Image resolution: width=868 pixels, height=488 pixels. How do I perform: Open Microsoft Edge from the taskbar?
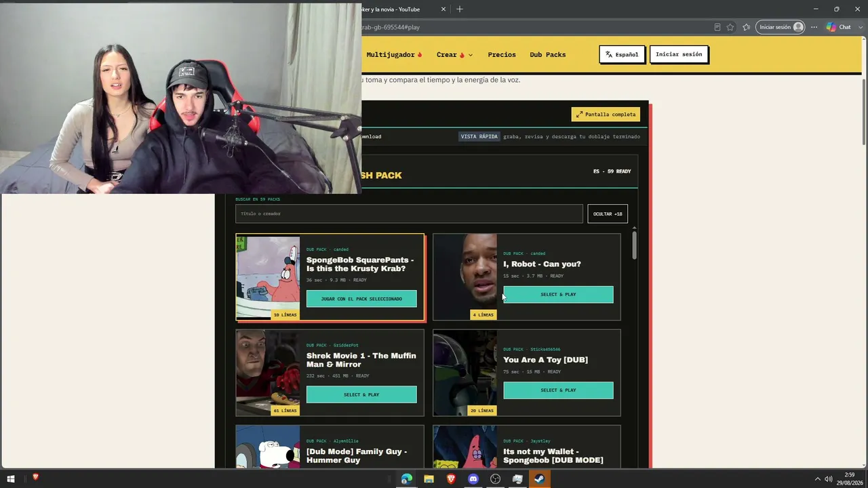tap(406, 479)
